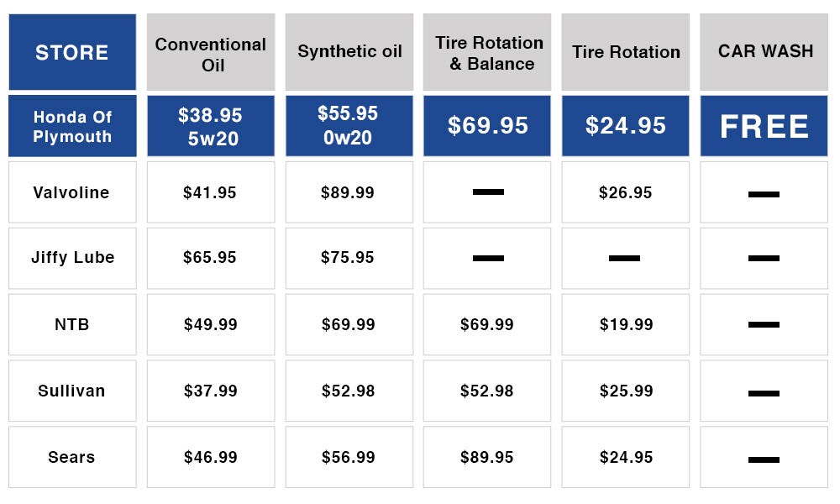This screenshot has width=840, height=504.
Task: Click the STORE column header
Action: (72, 52)
